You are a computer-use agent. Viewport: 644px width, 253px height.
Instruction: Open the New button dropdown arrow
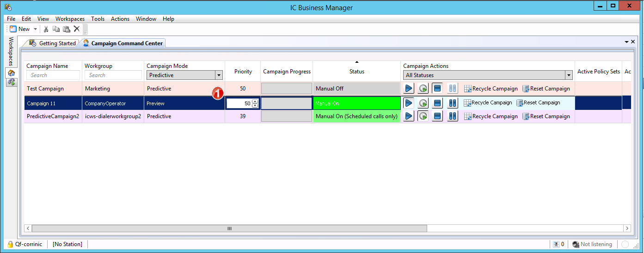tap(36, 29)
